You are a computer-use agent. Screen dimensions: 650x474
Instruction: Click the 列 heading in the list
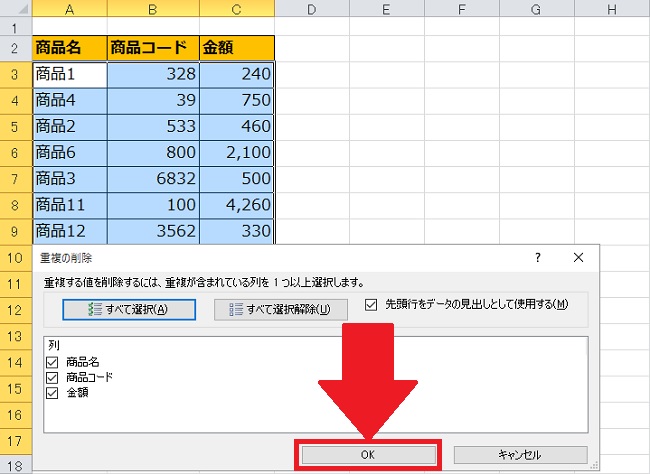53,345
